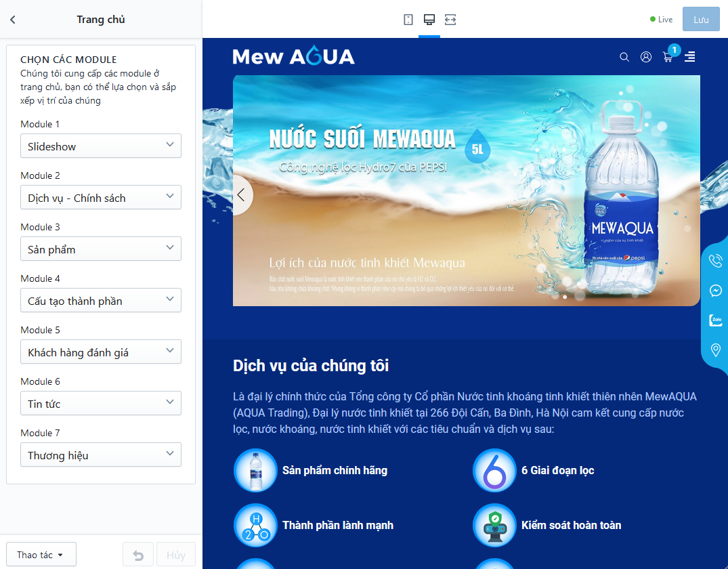Click Thành phần lành mạnh text

[x=338, y=526]
